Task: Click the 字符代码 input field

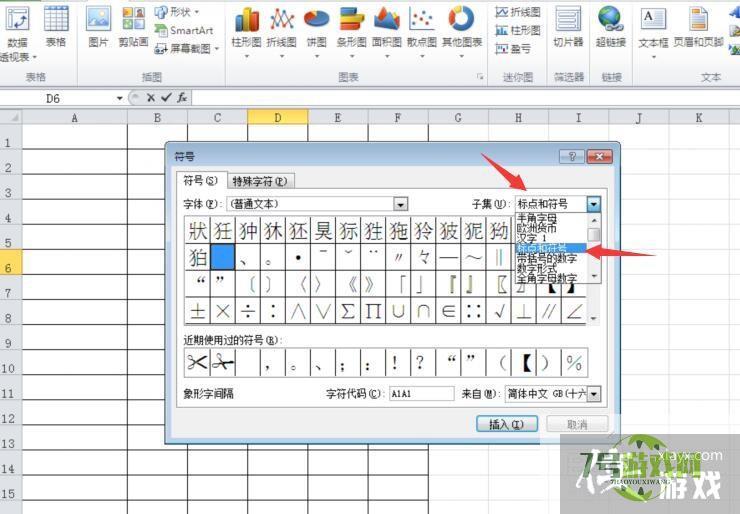Action: 421,394
